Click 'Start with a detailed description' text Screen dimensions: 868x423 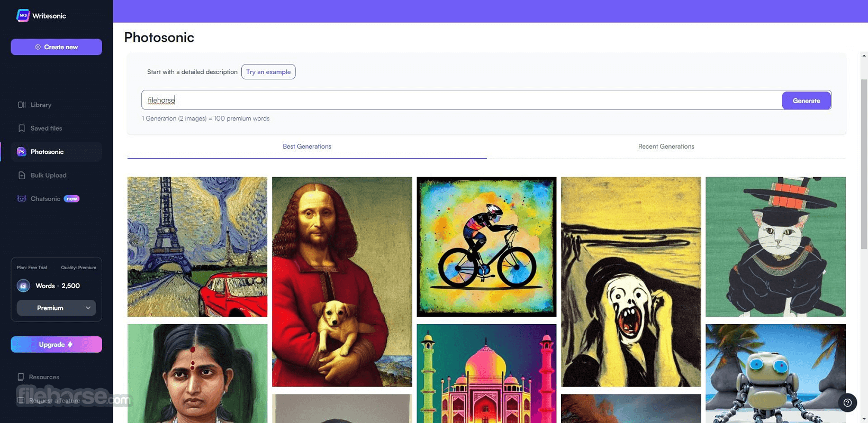[192, 72]
